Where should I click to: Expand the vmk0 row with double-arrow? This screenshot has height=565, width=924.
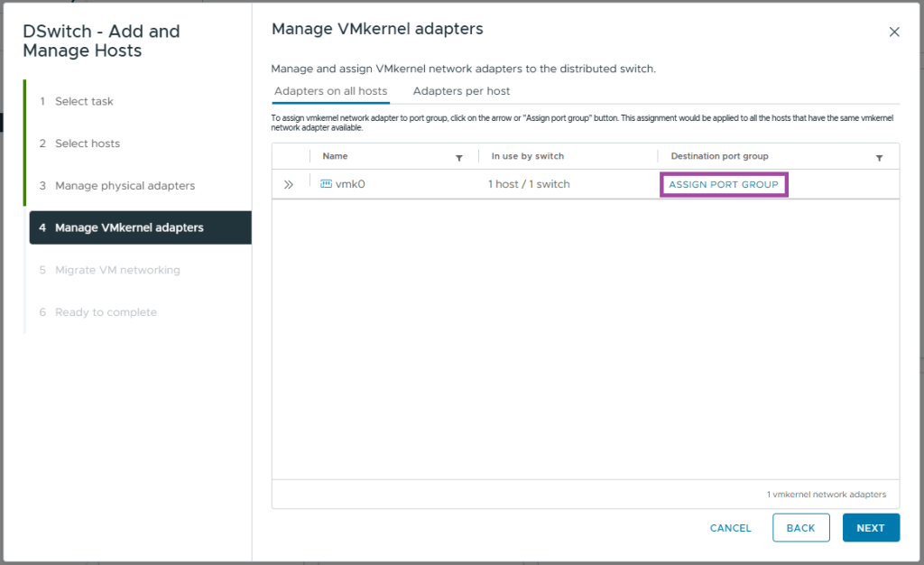[x=289, y=184]
